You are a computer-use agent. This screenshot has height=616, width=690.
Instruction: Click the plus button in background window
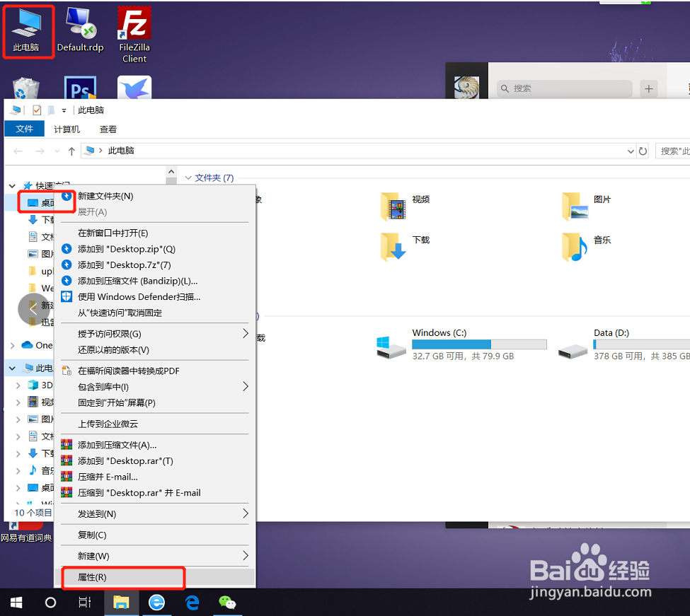649,89
